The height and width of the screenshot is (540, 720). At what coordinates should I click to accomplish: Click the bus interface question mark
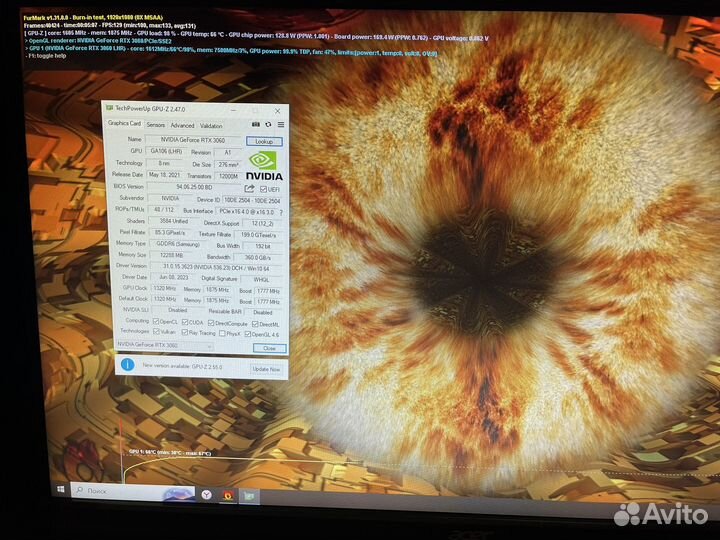280,212
